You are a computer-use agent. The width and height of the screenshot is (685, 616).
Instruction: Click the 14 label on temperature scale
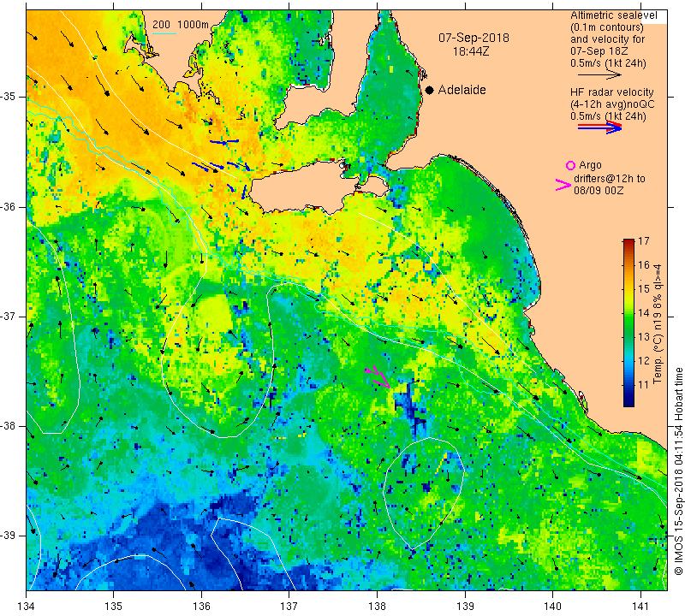coord(644,312)
